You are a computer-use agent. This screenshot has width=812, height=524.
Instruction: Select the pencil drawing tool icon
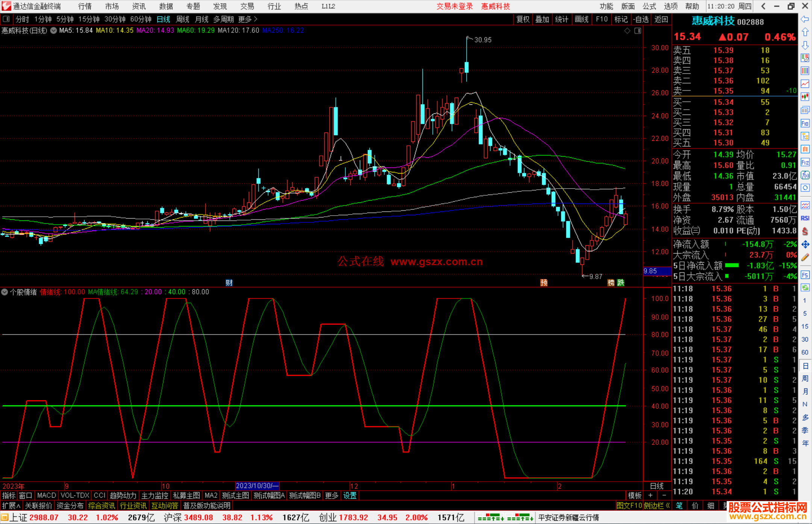pyautogui.click(x=805, y=258)
